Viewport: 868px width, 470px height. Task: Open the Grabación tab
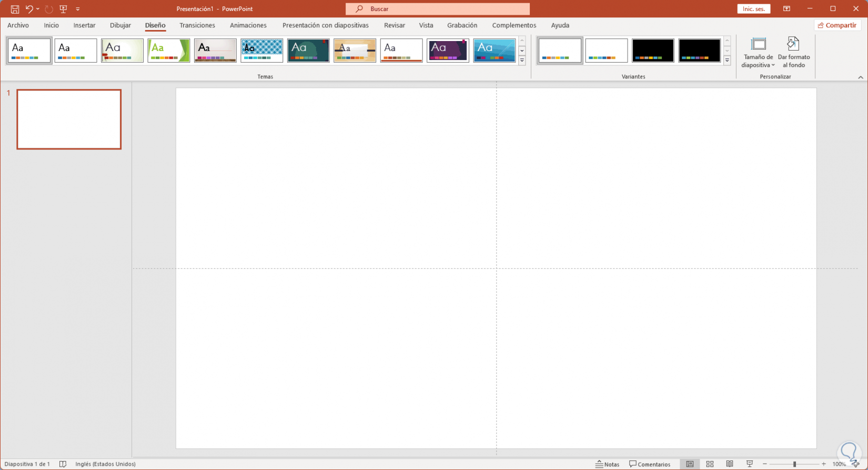[462, 25]
